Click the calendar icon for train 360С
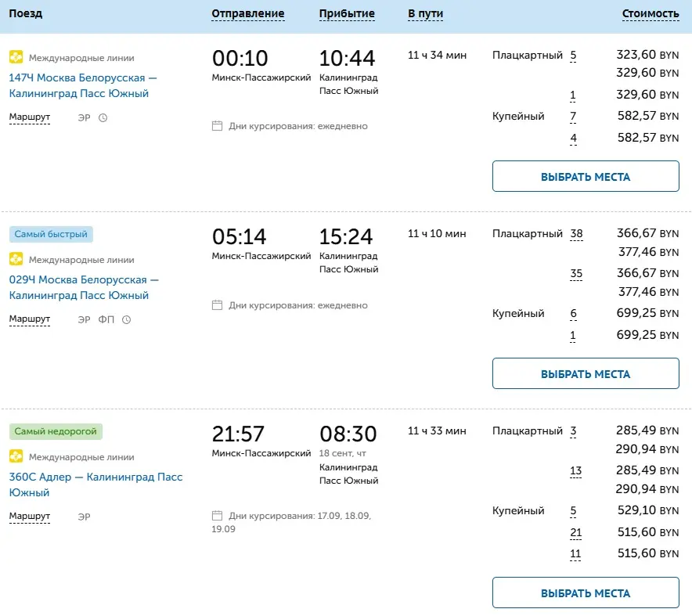This screenshot has height=616, width=692. coord(218,516)
